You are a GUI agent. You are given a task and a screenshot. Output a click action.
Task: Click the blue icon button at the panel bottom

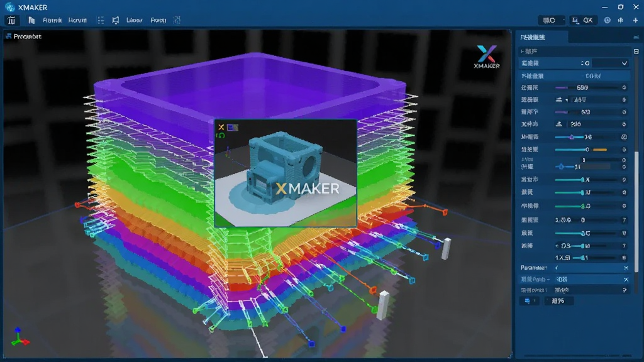click(x=530, y=301)
